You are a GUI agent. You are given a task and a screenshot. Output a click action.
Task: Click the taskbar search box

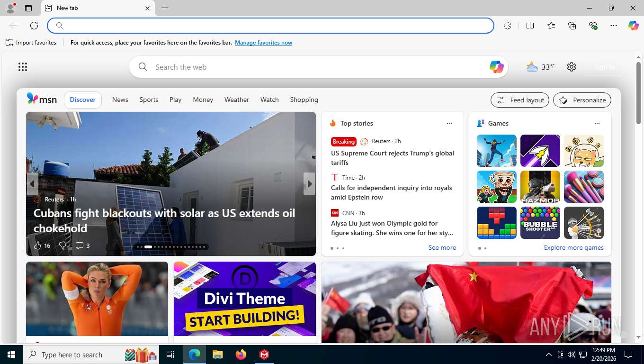(x=91, y=355)
